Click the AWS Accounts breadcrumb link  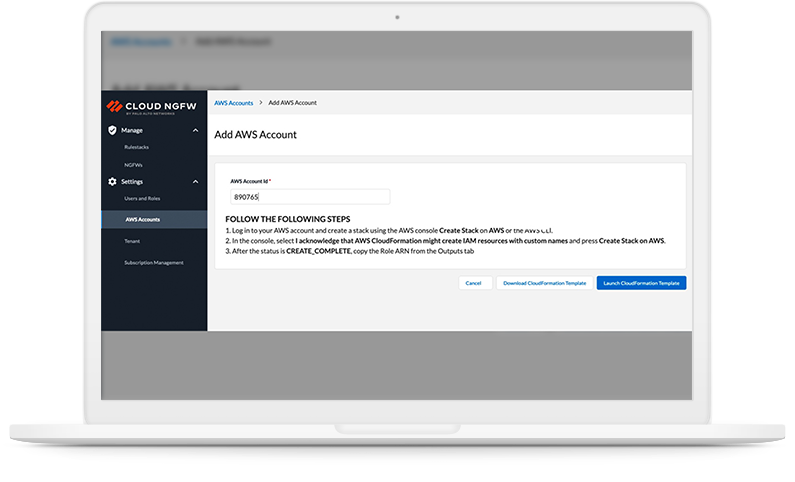[x=233, y=103]
